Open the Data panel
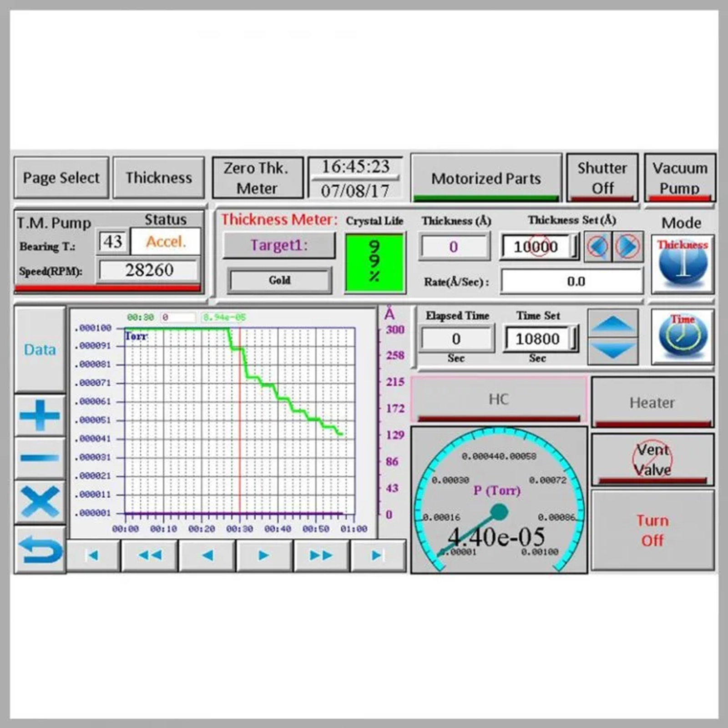 pos(40,349)
